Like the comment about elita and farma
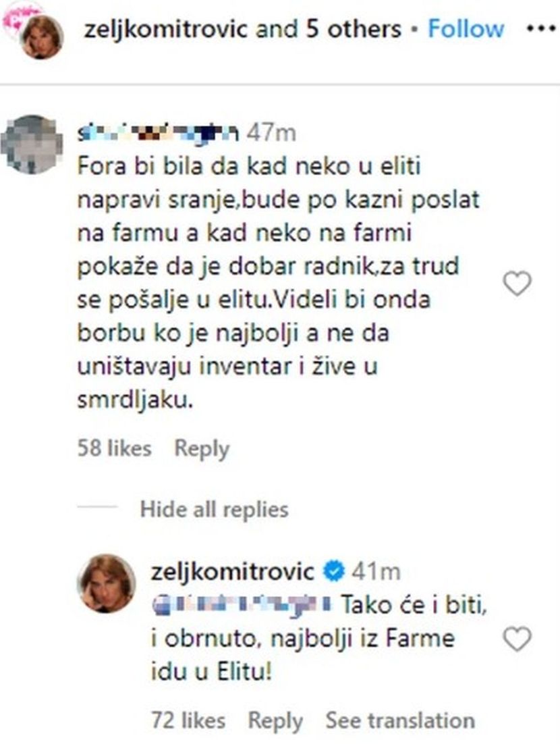Viewport: 560px width, 744px height. (517, 284)
